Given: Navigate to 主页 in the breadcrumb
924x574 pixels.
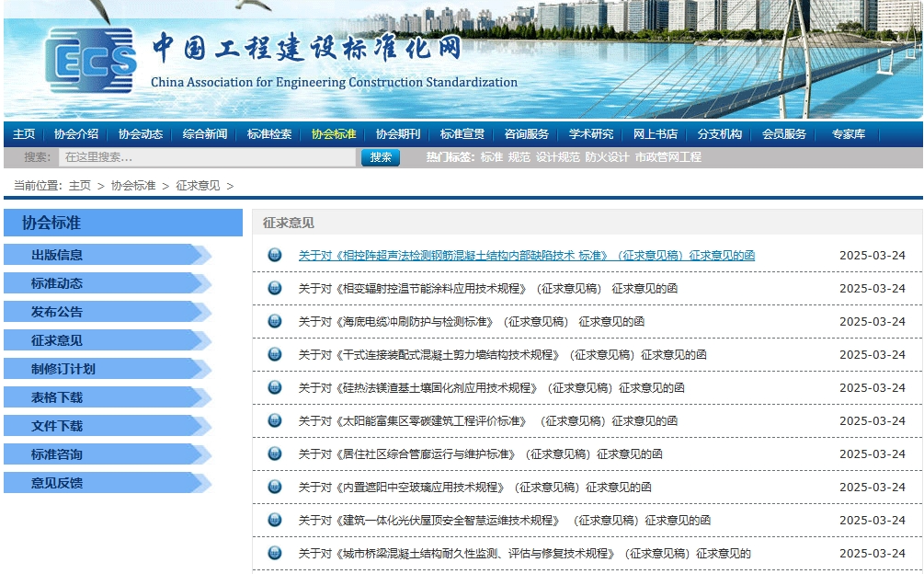Looking at the screenshot, I should click(80, 185).
